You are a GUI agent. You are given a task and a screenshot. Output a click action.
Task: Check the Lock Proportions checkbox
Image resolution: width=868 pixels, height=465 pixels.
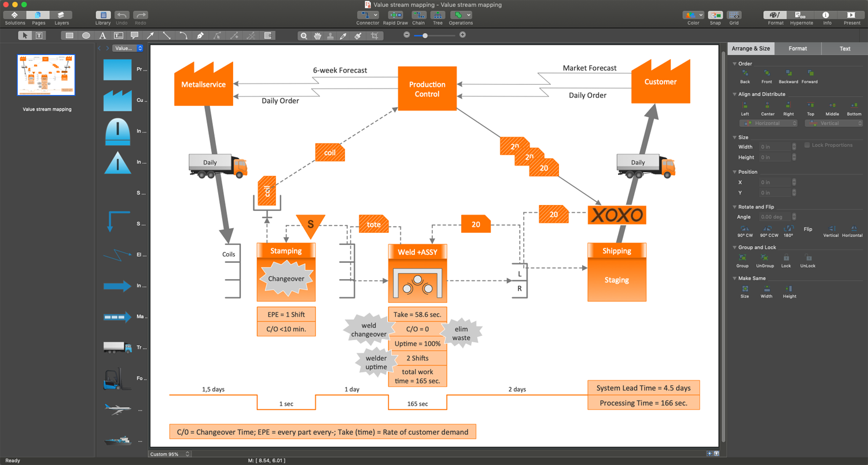807,145
